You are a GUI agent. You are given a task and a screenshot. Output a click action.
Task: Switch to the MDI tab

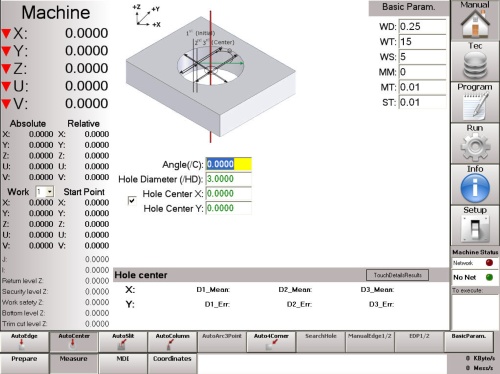(123, 363)
